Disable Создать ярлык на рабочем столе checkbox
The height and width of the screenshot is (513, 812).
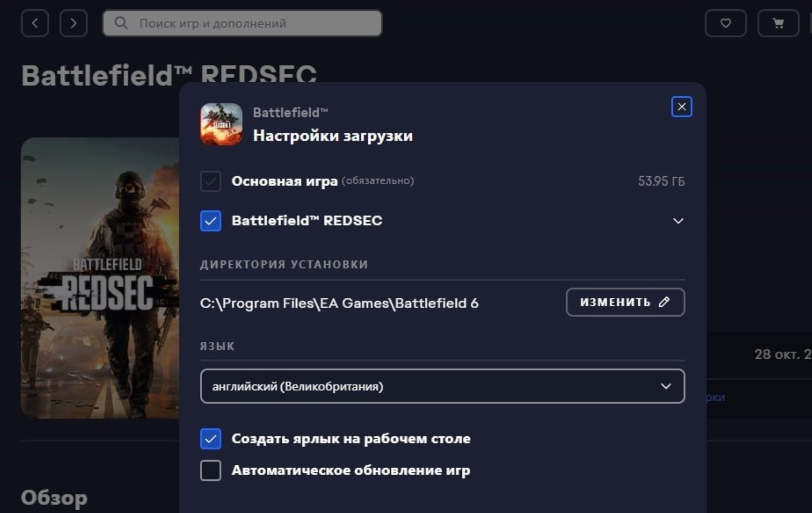210,439
